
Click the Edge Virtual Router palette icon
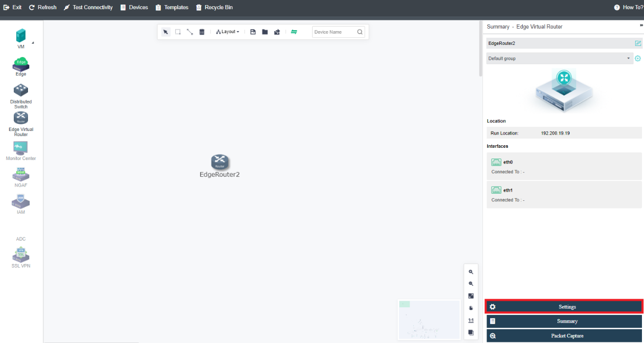coord(21,118)
